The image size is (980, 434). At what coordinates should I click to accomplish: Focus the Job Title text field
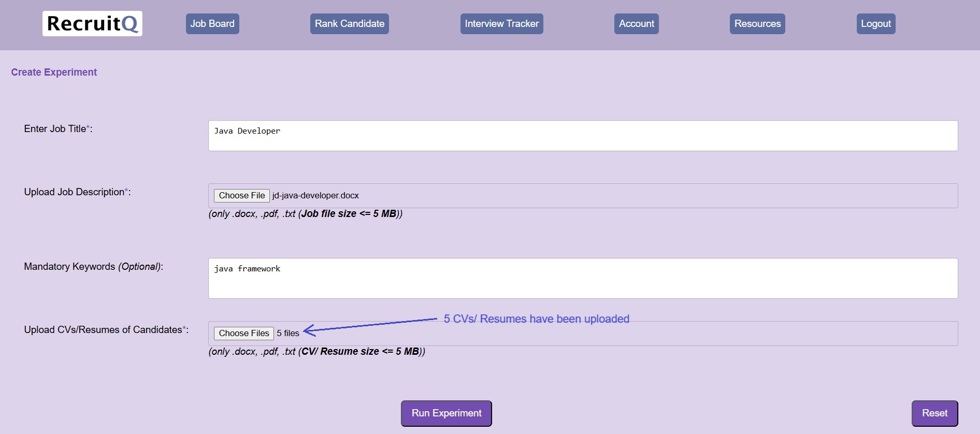tap(583, 136)
